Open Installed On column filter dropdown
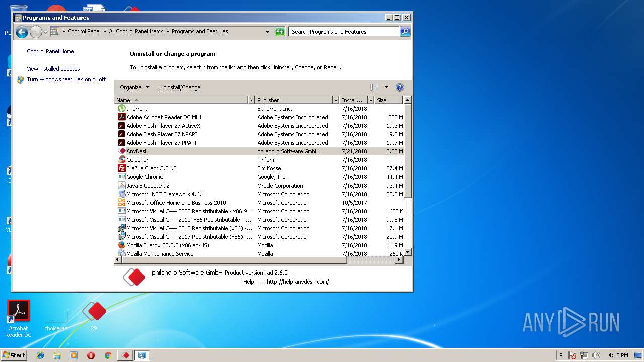The image size is (644, 362). click(371, 100)
